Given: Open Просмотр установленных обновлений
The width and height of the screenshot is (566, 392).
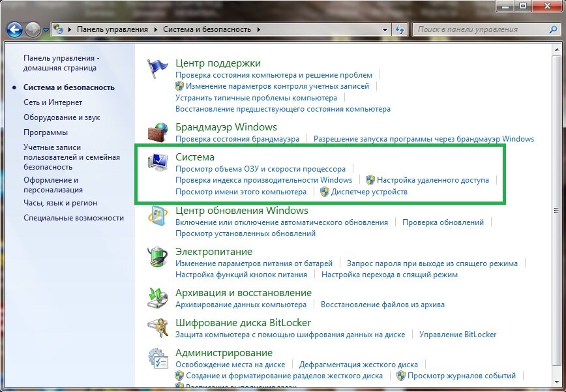Looking at the screenshot, I should (x=245, y=234).
